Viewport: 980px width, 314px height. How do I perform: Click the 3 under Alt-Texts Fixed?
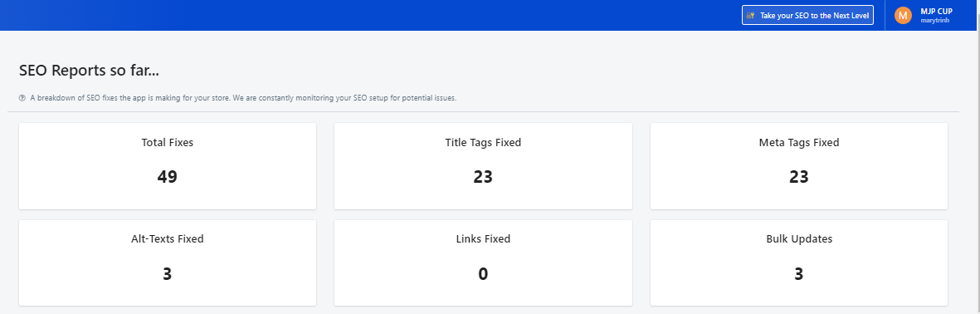click(168, 274)
